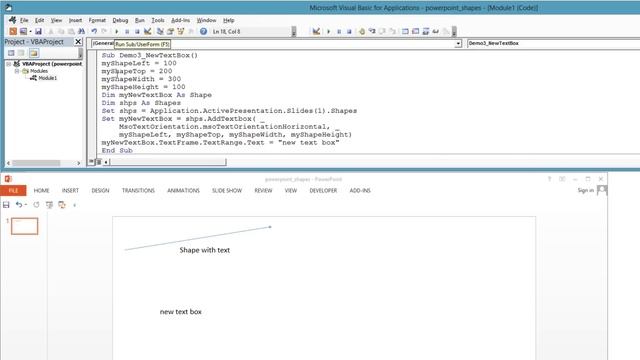
Task: Click Step Into icon in Debug toolbar
Action: [372, 31]
